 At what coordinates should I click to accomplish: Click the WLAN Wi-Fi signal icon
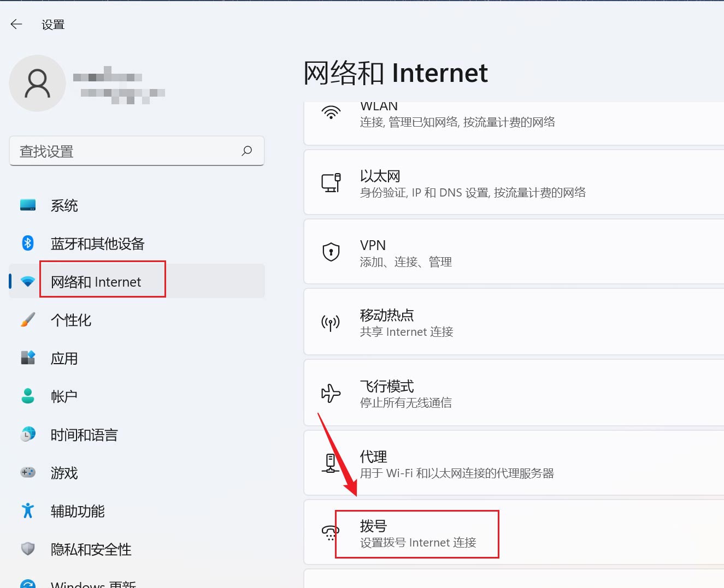point(331,113)
